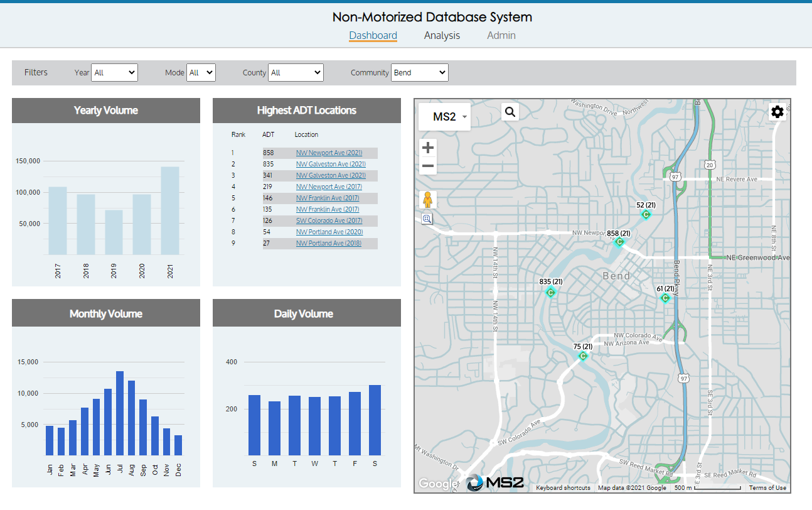This screenshot has height=510, width=812.
Task: Open the Year filter dropdown
Action: click(x=114, y=72)
